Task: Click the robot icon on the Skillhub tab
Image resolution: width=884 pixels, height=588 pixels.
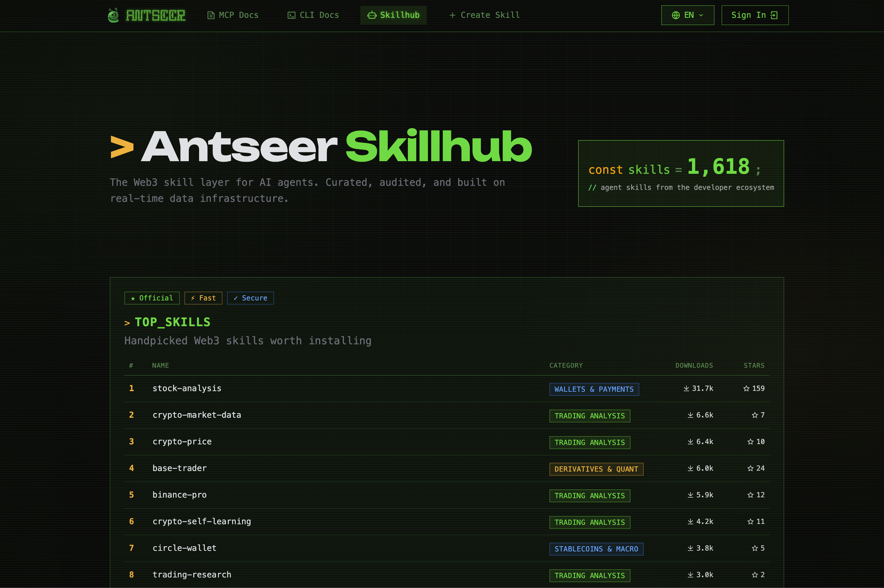Action: click(372, 15)
